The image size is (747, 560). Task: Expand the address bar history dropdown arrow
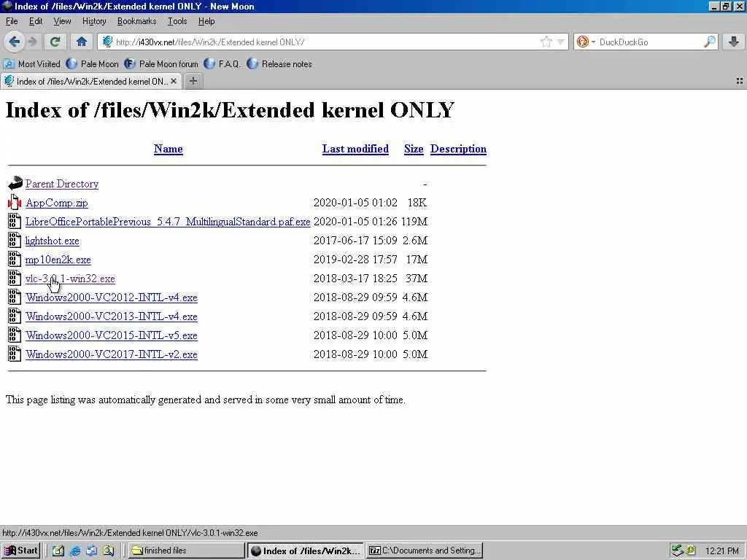pyautogui.click(x=561, y=42)
